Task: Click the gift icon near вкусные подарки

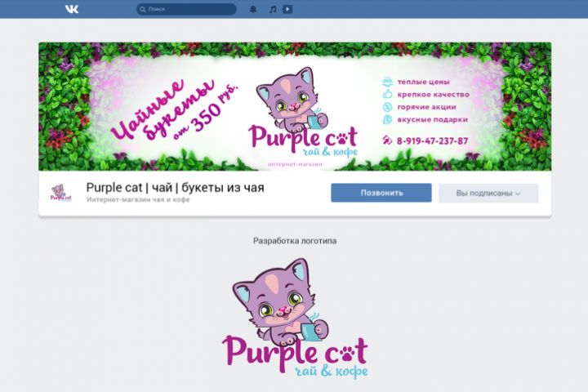Action: click(387, 119)
